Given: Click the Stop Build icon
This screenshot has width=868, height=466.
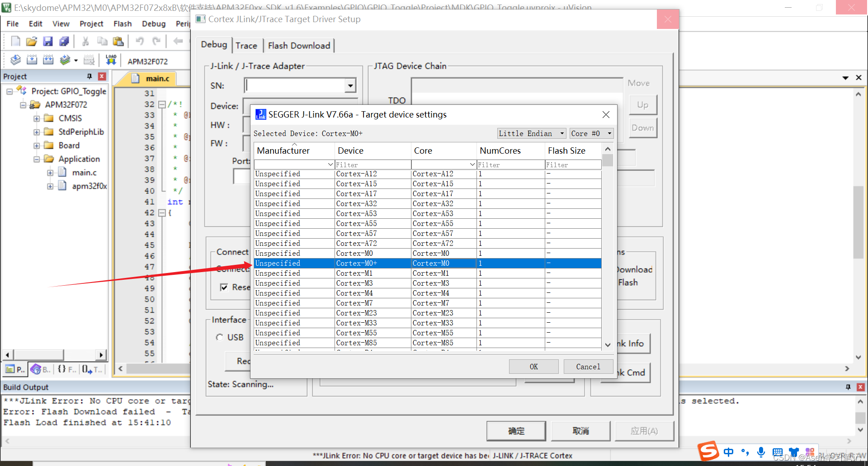Looking at the screenshot, I should (90, 60).
